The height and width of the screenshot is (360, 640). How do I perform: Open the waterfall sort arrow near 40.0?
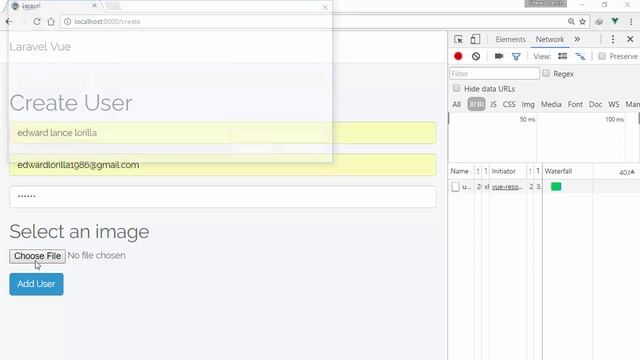[x=632, y=172]
